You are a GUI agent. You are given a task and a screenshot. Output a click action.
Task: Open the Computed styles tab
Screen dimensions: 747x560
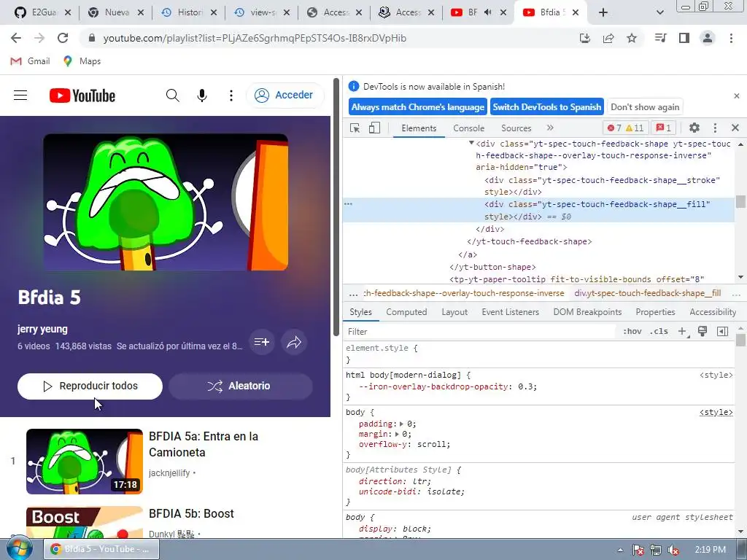pyautogui.click(x=406, y=312)
